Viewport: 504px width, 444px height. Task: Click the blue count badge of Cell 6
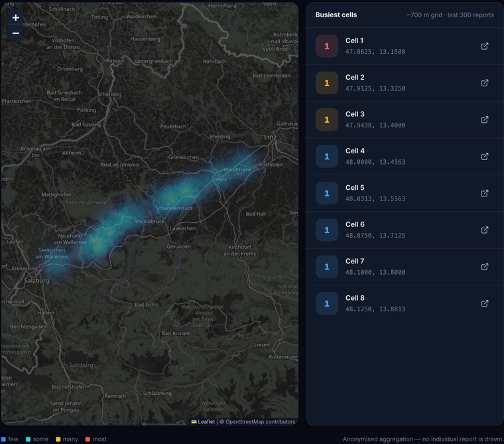(327, 230)
